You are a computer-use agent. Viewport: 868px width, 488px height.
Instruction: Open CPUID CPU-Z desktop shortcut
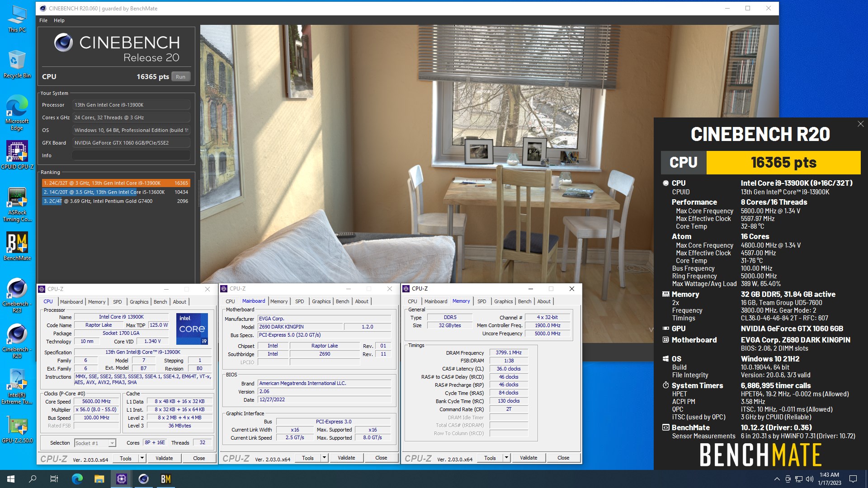[x=17, y=155]
